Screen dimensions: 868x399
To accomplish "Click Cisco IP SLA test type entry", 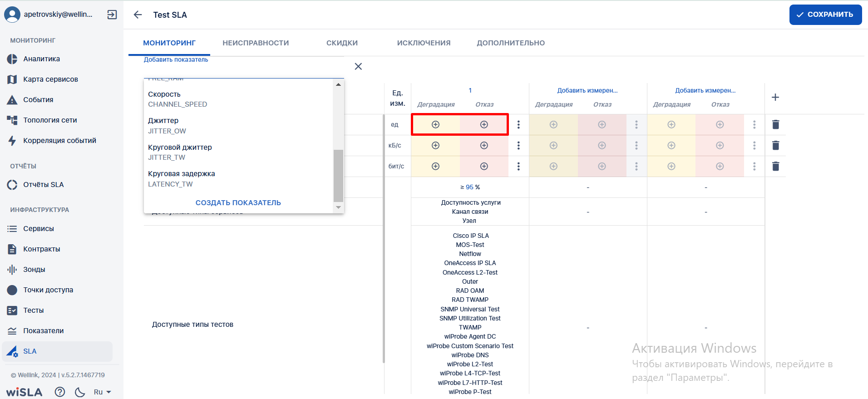I will (x=470, y=236).
